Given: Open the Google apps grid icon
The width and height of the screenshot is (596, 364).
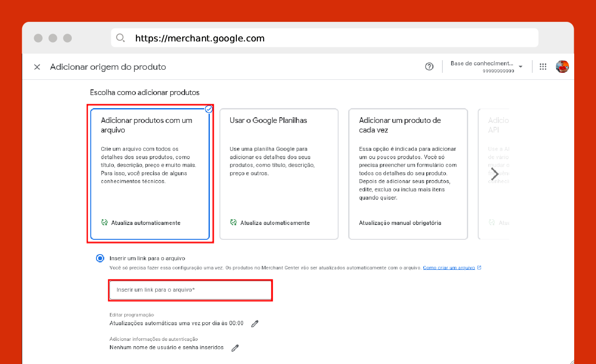Looking at the screenshot, I should point(543,67).
